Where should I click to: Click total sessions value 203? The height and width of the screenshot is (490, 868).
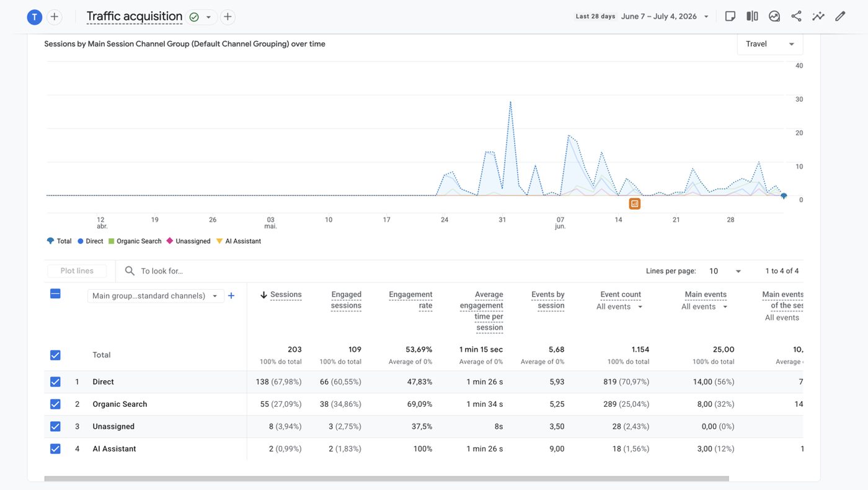295,350
